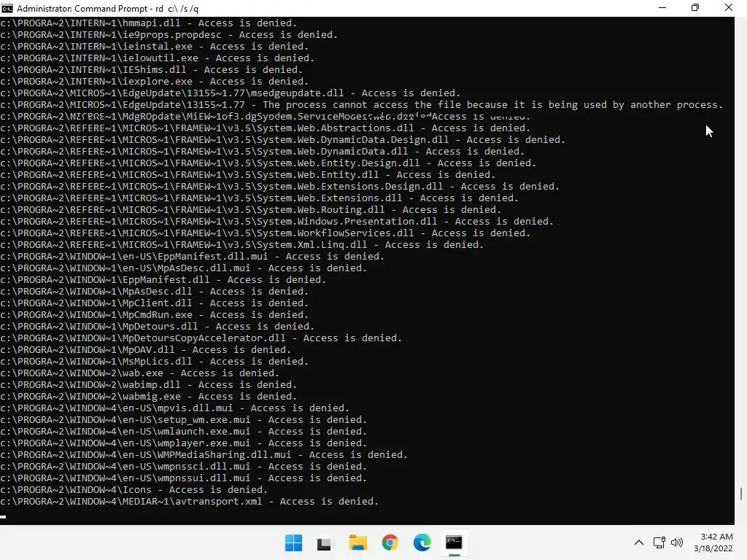Click the WINDOW~4\Icons line
747x560 pixels.
point(134,489)
